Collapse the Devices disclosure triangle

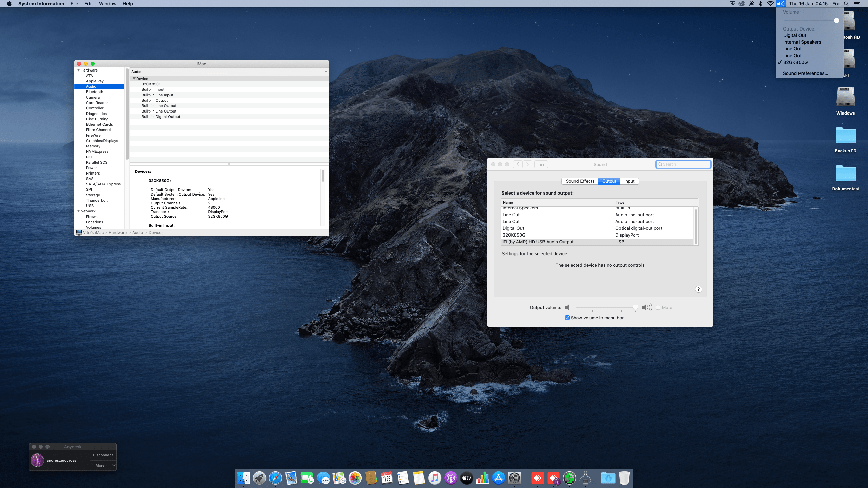point(134,79)
